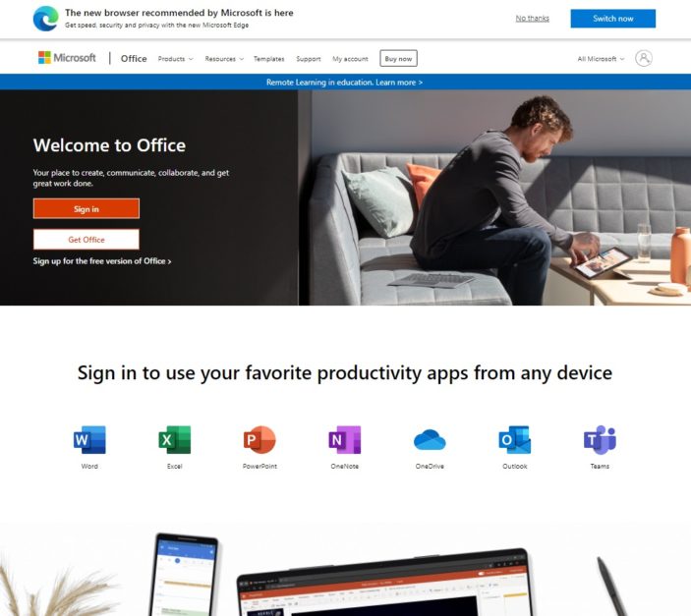Click the orange Sign in button
The width and height of the screenshot is (691, 616).
click(x=86, y=208)
